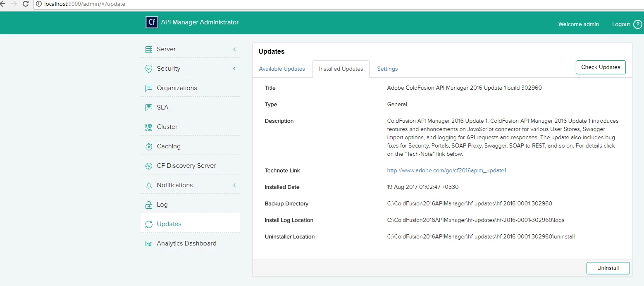Image resolution: width=644 pixels, height=286 pixels.
Task: Click the browser address bar URL
Action: (x=85, y=4)
